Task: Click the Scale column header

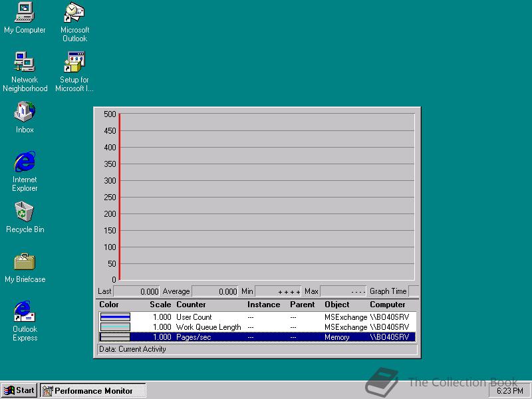Action: coord(160,305)
